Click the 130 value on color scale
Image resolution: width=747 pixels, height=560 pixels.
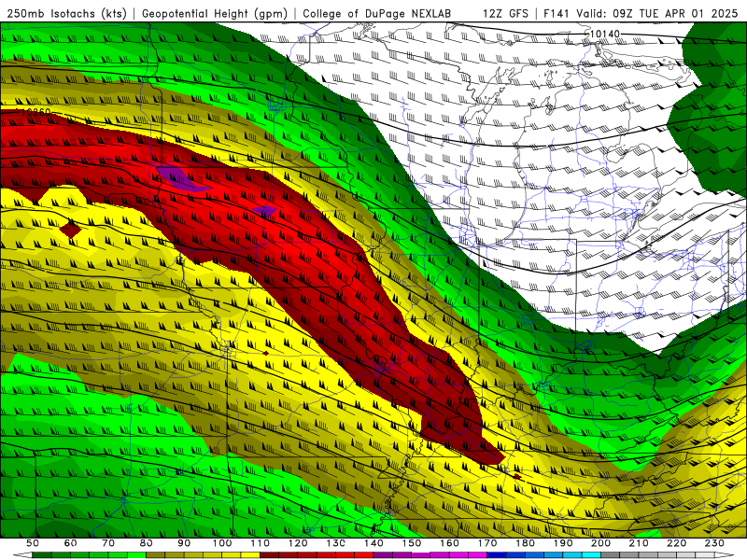tap(335, 543)
